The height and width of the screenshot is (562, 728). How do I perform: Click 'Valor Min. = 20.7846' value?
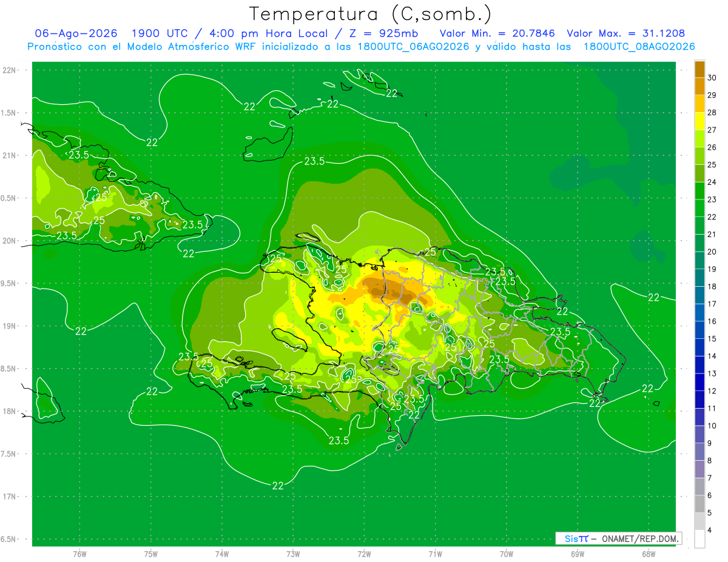tap(497, 33)
